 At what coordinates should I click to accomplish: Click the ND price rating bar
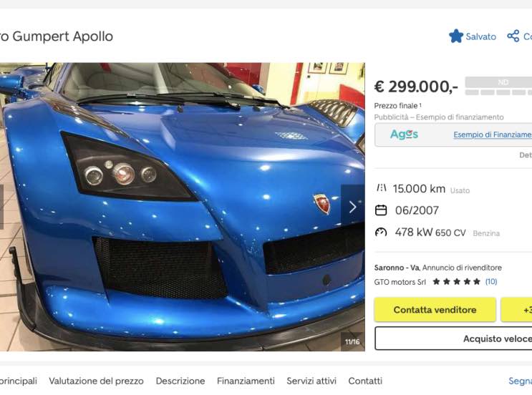pos(498,87)
